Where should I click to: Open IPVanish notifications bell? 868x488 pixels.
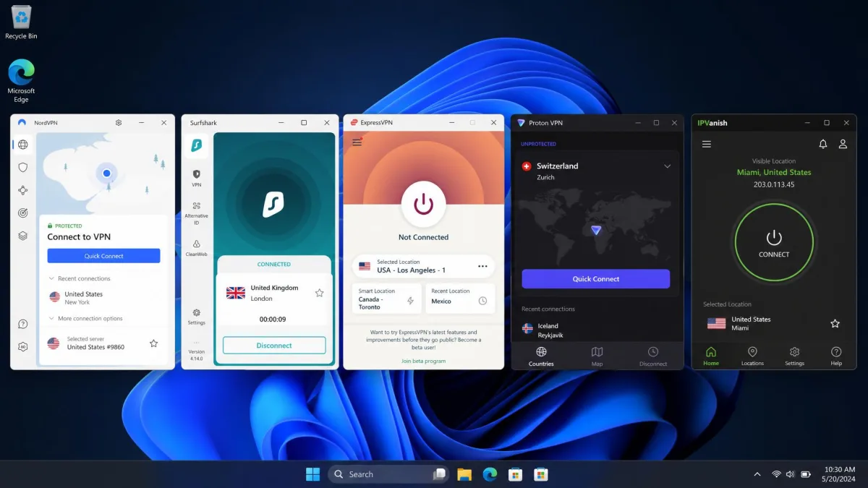tap(823, 144)
